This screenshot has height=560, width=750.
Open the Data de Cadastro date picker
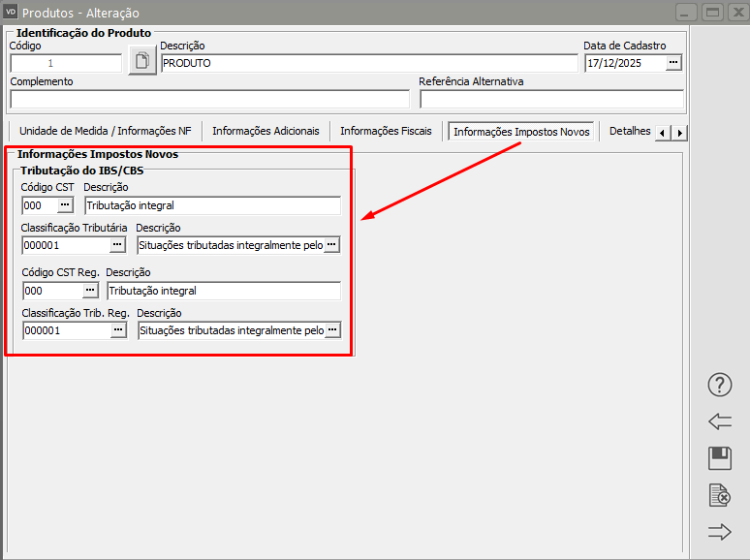pyautogui.click(x=674, y=63)
